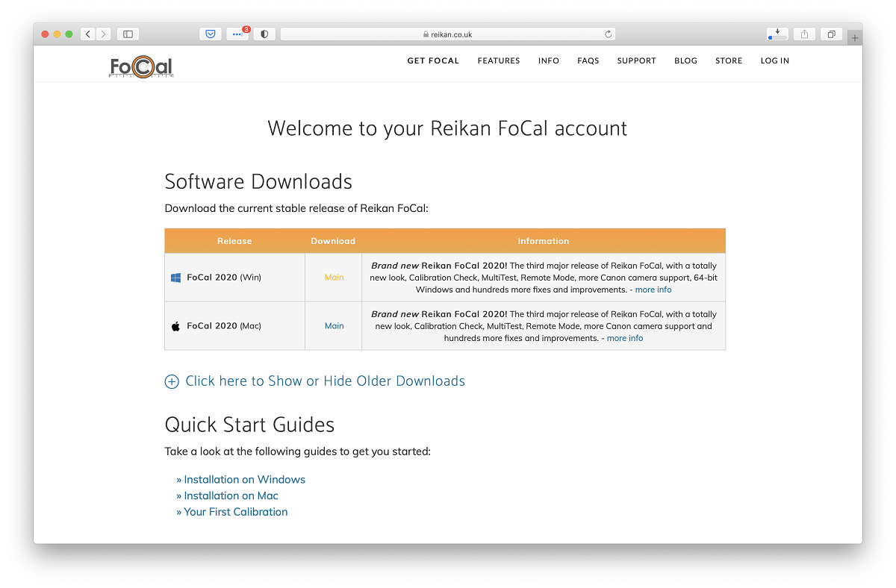Click the Welcome to your Reikan FoCal account heading
The image size is (896, 588).
point(447,128)
